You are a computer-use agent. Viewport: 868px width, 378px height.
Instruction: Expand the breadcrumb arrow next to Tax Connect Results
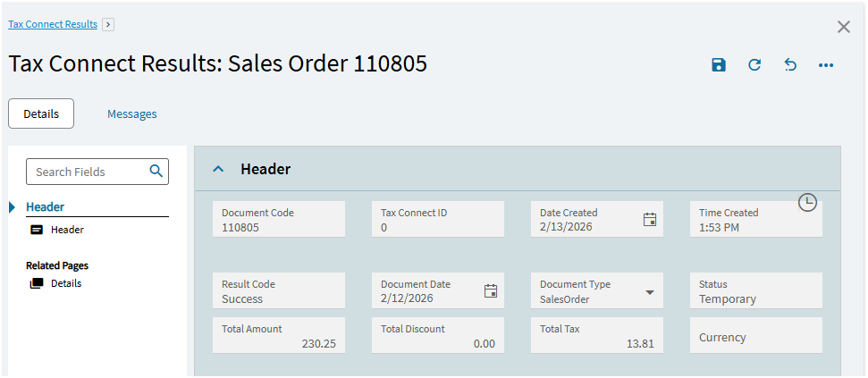[x=108, y=25]
